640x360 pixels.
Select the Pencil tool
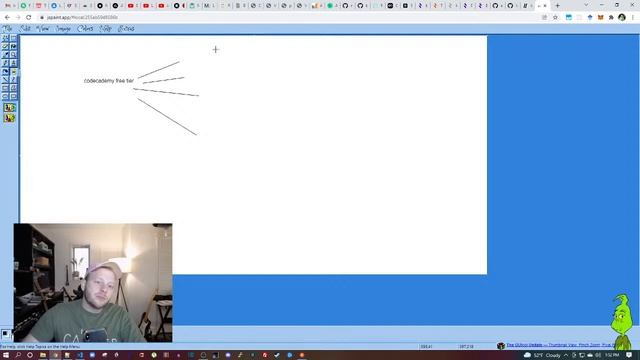[5, 63]
